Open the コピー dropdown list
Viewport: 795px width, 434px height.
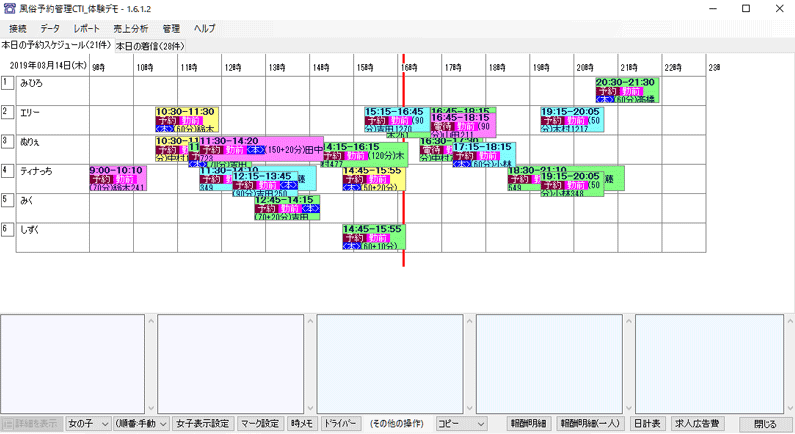pos(461,424)
